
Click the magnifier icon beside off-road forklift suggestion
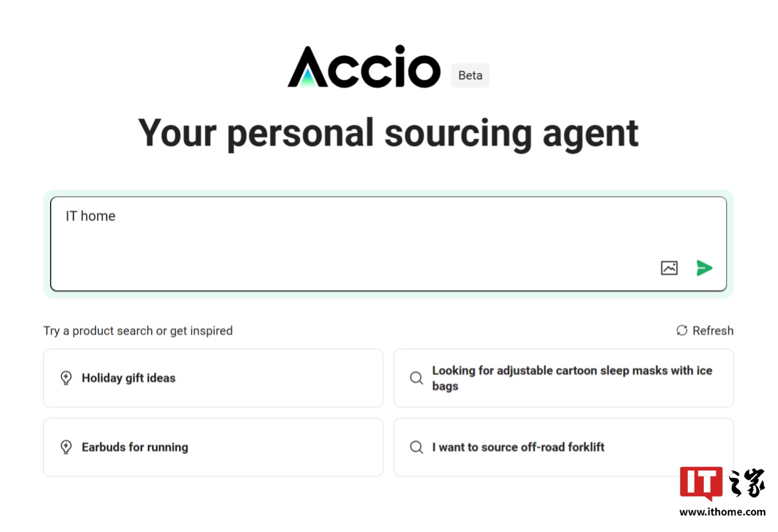[416, 447]
